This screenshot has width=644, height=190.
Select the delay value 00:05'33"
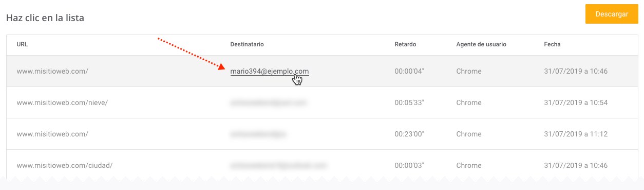[x=409, y=102]
